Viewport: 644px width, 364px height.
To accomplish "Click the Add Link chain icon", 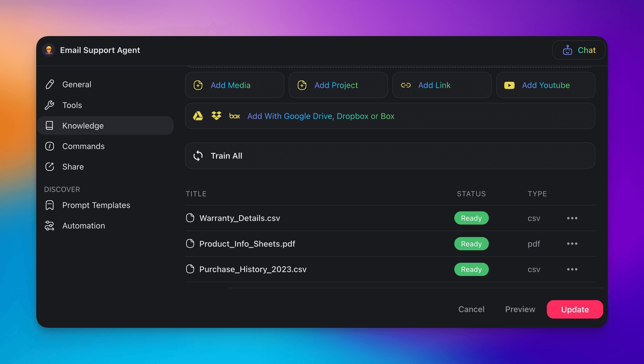I will (405, 85).
